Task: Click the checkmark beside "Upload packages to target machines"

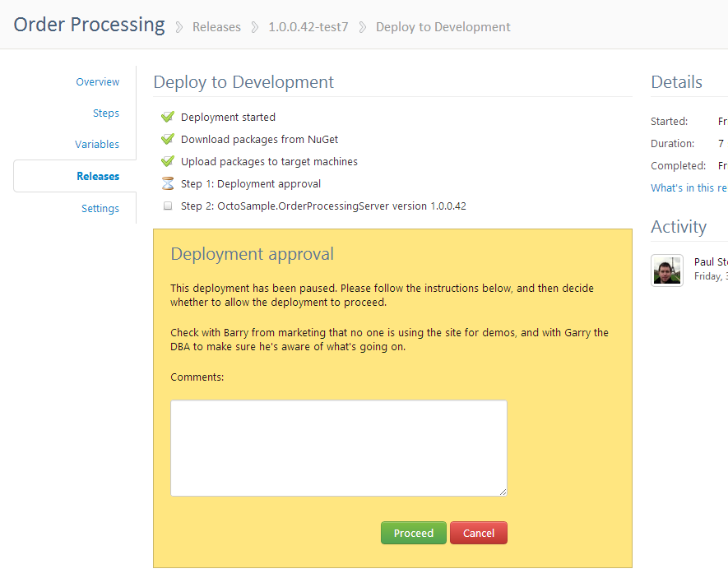Action: [168, 161]
